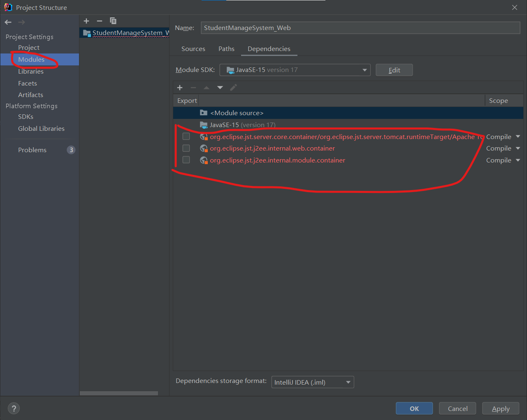Click the module Name input field
Screen dimensions: 527x420
point(360,28)
